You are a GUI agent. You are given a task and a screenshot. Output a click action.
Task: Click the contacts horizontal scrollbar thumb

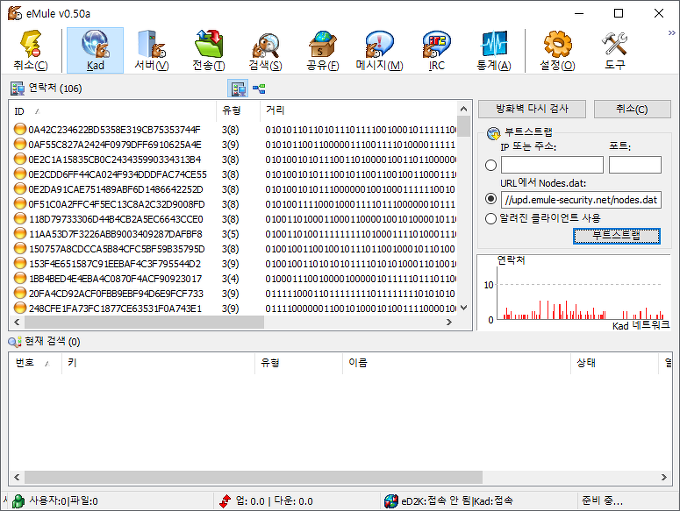point(144,322)
